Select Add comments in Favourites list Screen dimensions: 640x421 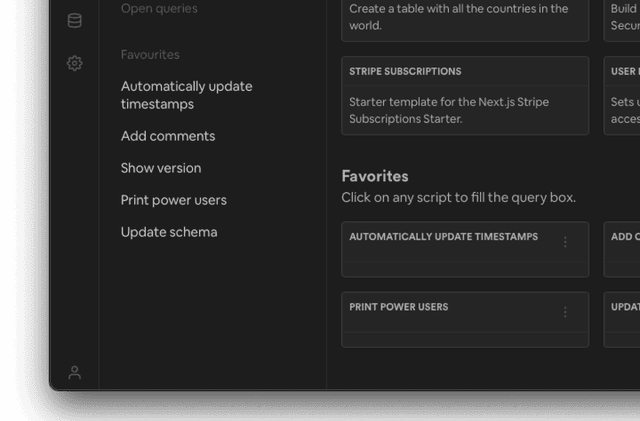coord(168,136)
